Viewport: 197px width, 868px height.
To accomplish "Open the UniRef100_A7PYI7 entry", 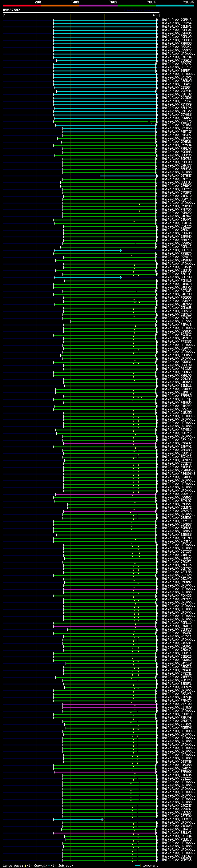I will [x=176, y=179].
